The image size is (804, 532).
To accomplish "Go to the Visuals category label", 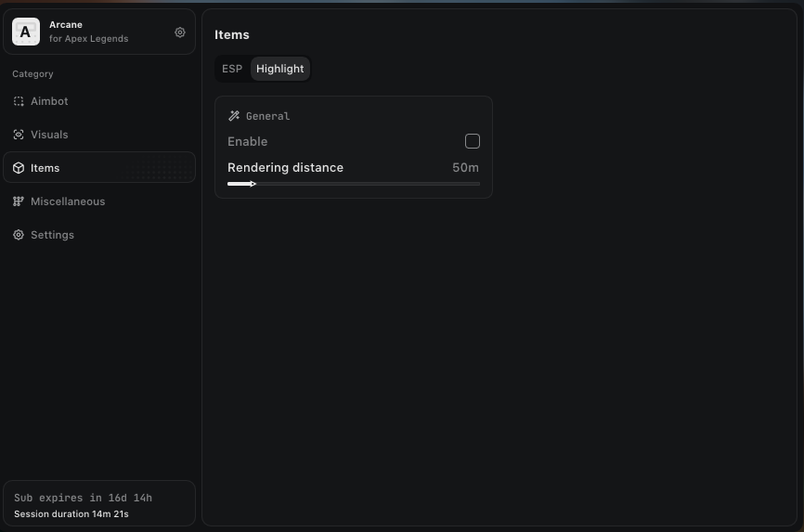I will [x=49, y=135].
